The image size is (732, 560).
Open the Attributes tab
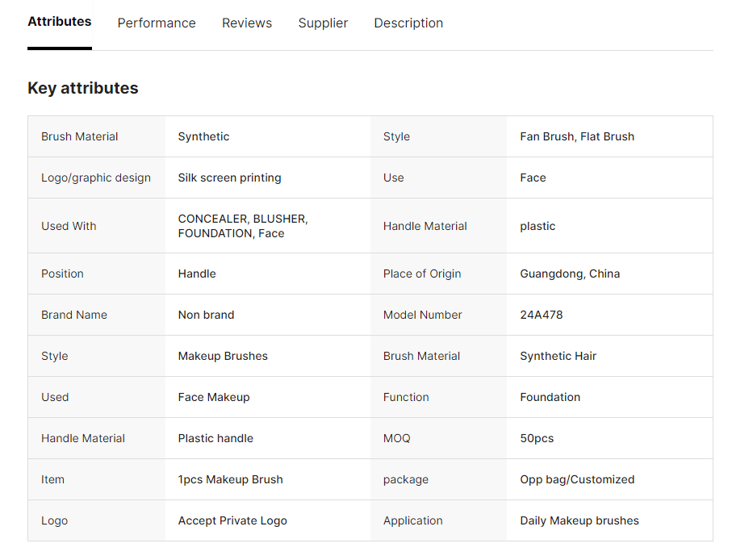[x=60, y=22]
